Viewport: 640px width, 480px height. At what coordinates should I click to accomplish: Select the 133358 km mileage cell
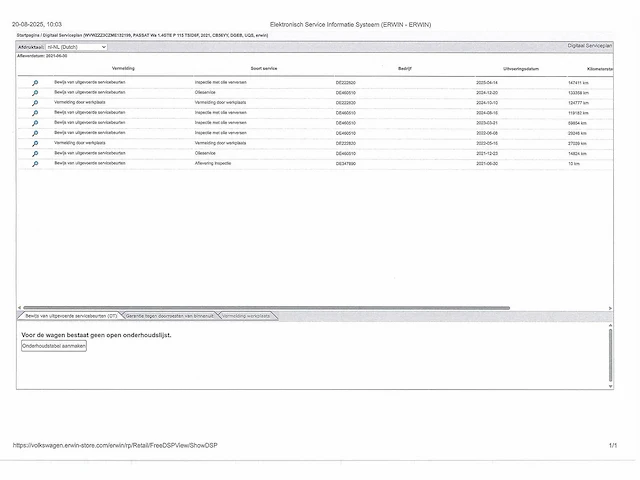[578, 93]
